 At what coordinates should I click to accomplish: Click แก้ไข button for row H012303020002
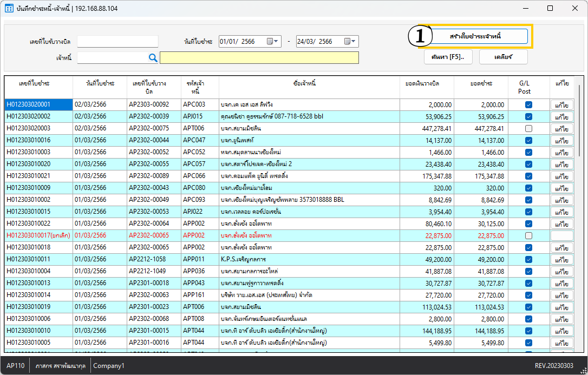coord(561,117)
